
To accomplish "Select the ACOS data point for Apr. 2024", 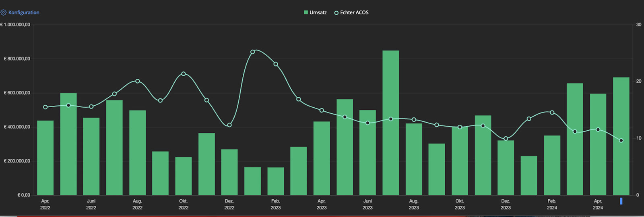I will click(x=598, y=130).
